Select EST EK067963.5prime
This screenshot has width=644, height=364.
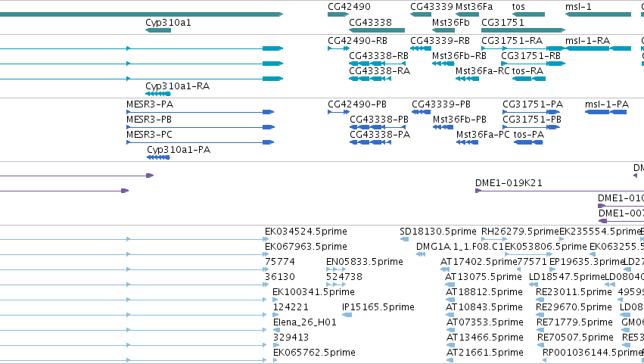(x=306, y=247)
